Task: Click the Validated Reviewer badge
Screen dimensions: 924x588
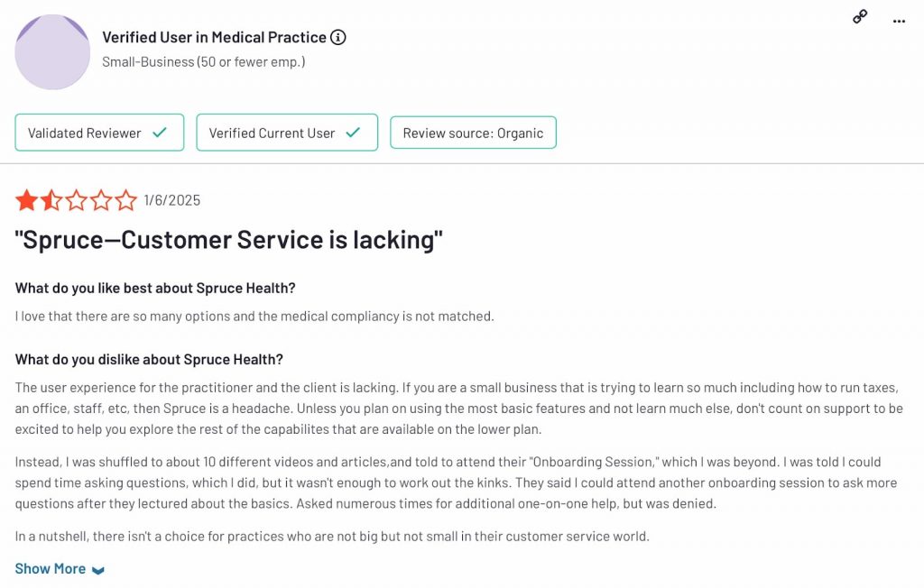Action: click(99, 133)
